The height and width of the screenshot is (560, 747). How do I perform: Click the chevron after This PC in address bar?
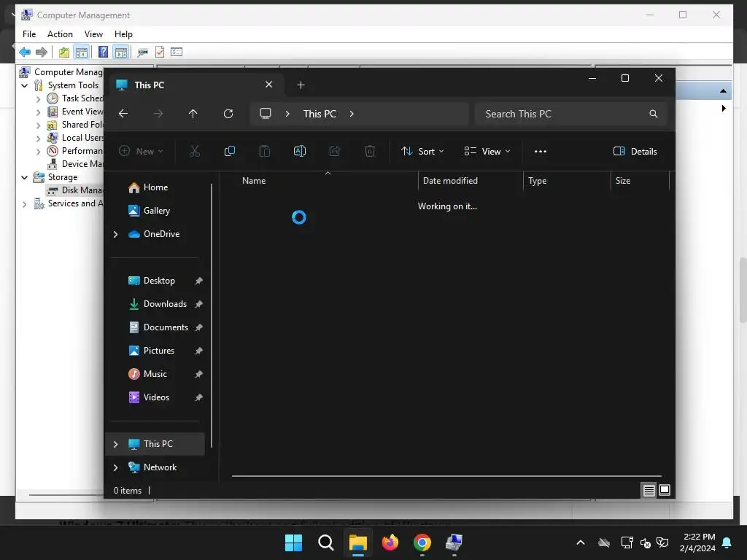tap(352, 114)
